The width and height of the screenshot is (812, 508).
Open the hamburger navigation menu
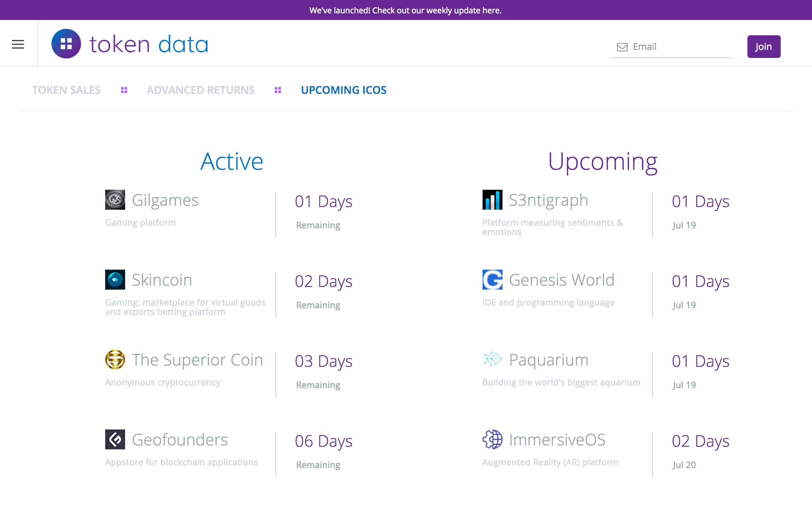pos(18,44)
